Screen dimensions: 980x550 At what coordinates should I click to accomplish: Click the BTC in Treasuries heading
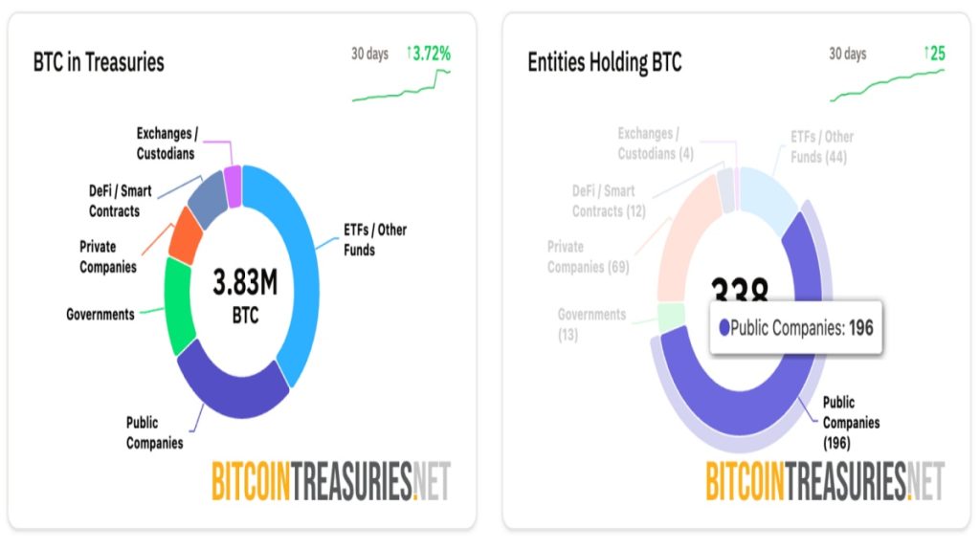click(x=99, y=62)
